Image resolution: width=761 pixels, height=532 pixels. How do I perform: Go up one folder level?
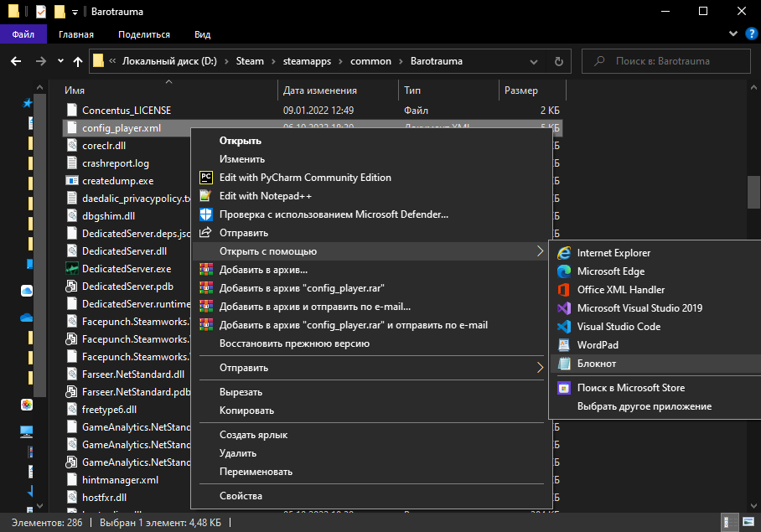78,61
